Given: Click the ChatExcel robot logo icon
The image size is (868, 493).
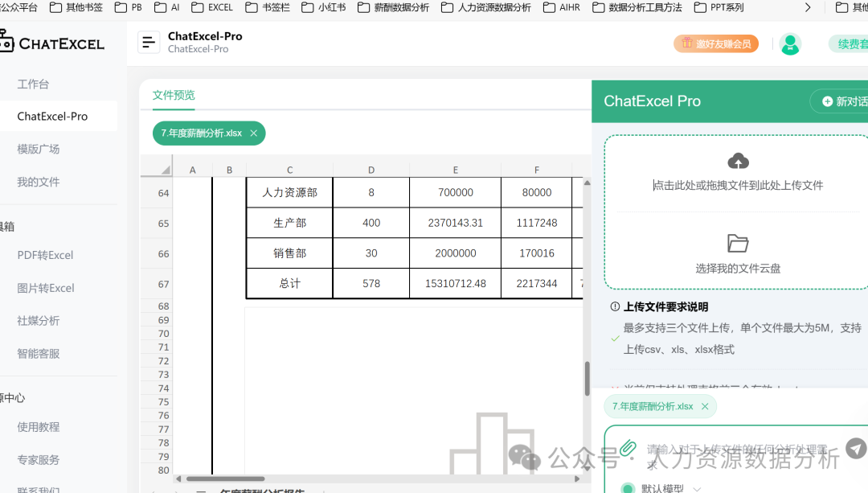Looking at the screenshot, I should tap(6, 42).
